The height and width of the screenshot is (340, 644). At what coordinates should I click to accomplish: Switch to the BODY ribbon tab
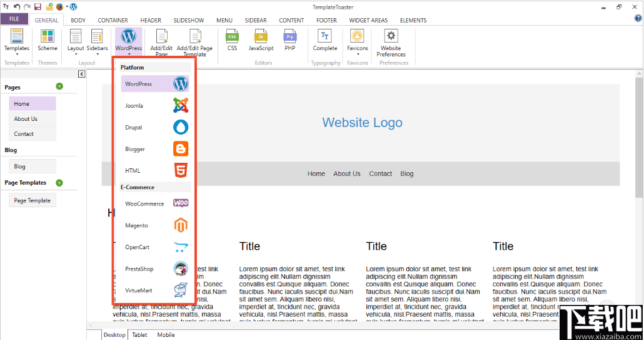click(78, 20)
